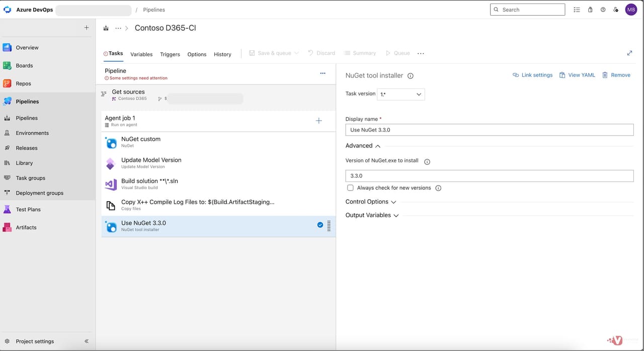Select the NuGet custom task
Screen dimensions: 644x351
[x=218, y=142]
